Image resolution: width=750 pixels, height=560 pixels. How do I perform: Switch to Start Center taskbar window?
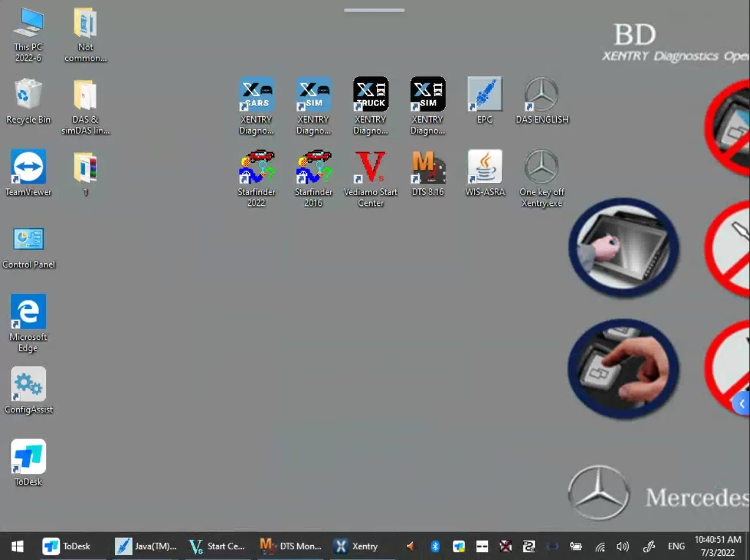217,546
